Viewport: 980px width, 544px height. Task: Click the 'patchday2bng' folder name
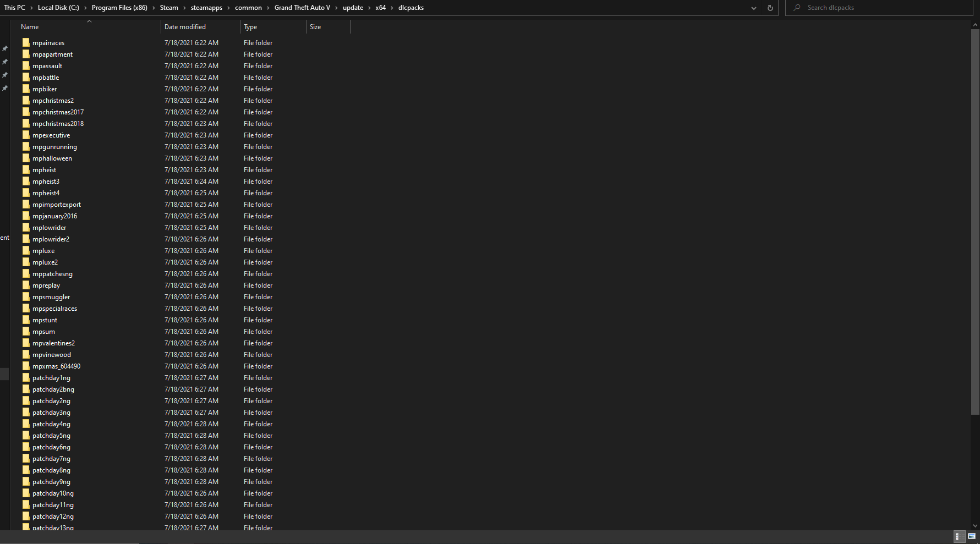[x=53, y=389]
